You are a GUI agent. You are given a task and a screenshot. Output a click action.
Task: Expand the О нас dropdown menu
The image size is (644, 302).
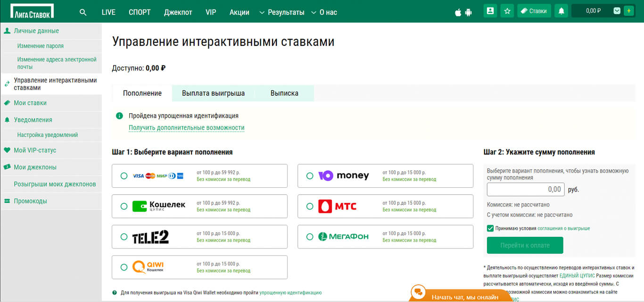pos(324,12)
